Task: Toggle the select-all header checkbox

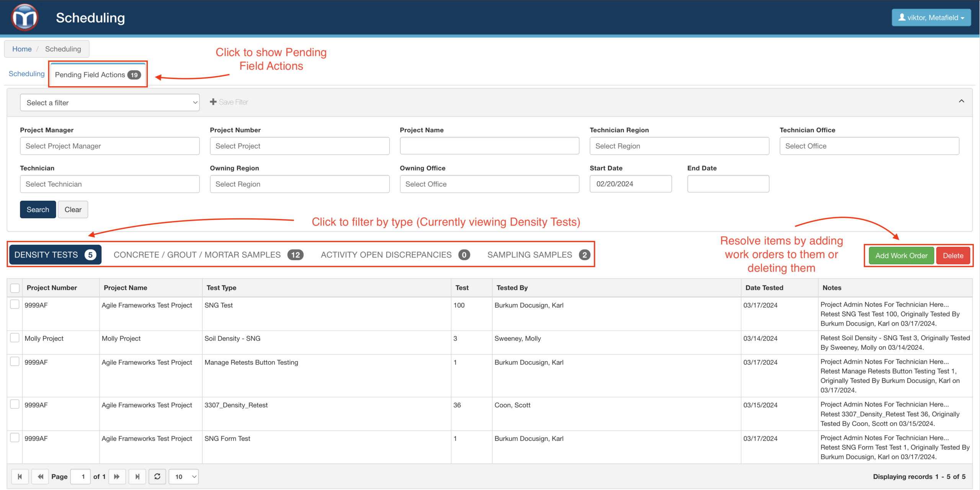Action: tap(15, 288)
